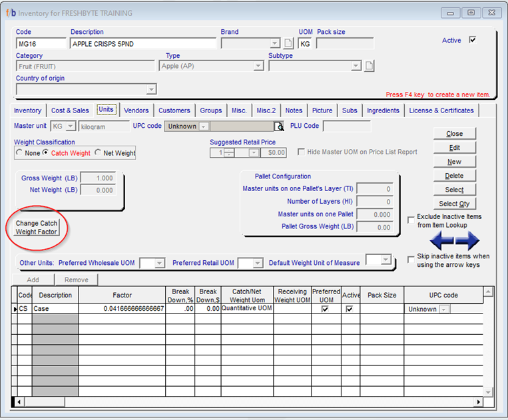Click the Change Catch Weight Factor button
This screenshot has width=508, height=420.
pyautogui.click(x=37, y=228)
